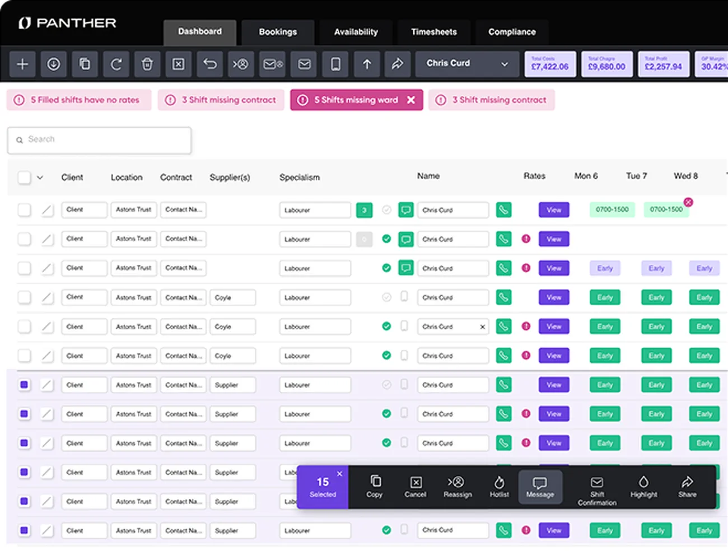Go to the Timesheets tab
Image resolution: width=728 pixels, height=560 pixels.
434,32
